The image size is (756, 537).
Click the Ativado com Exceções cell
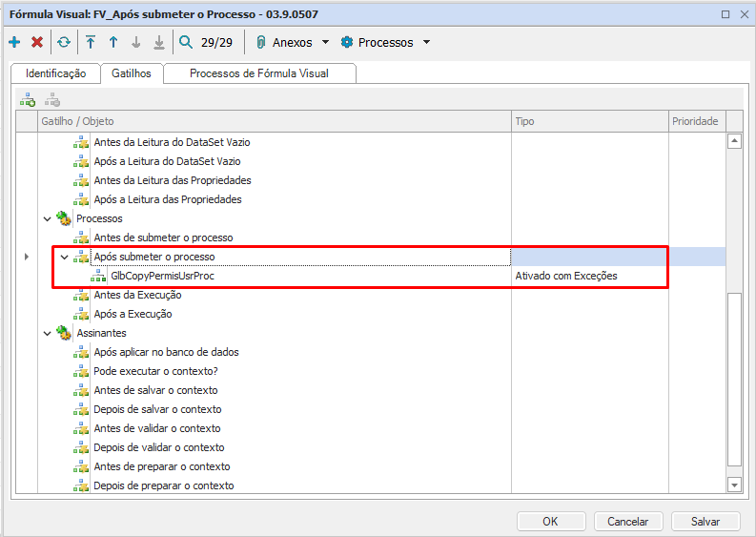(x=566, y=276)
